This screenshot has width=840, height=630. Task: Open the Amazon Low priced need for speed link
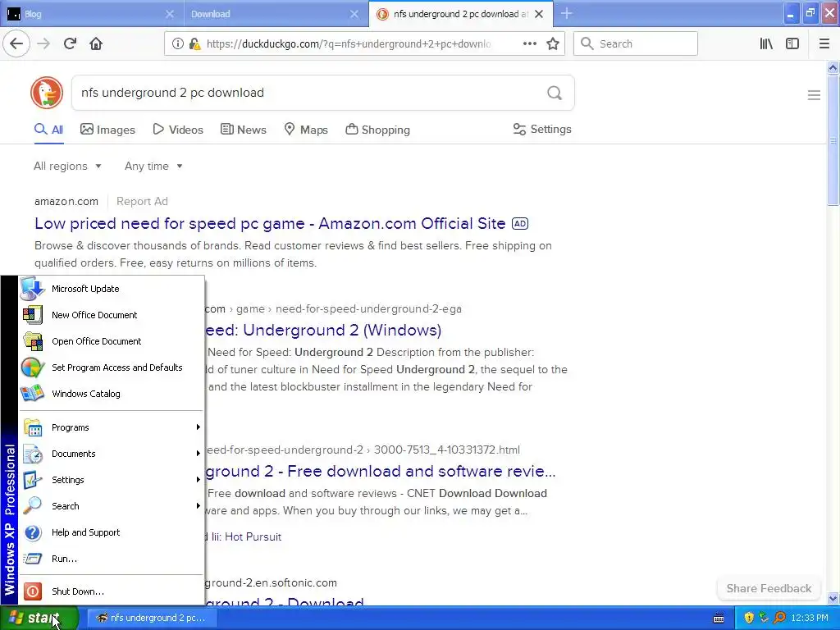tap(270, 223)
